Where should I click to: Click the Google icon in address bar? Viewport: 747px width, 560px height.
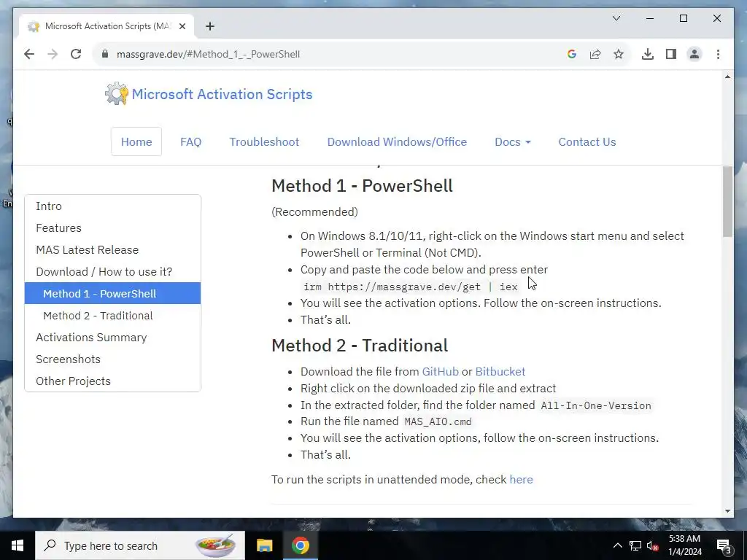click(x=572, y=54)
